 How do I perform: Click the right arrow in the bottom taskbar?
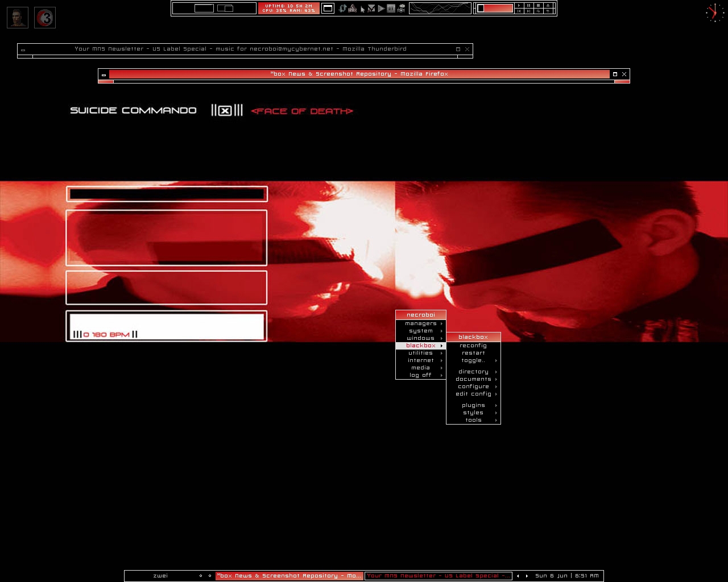[x=527, y=576]
